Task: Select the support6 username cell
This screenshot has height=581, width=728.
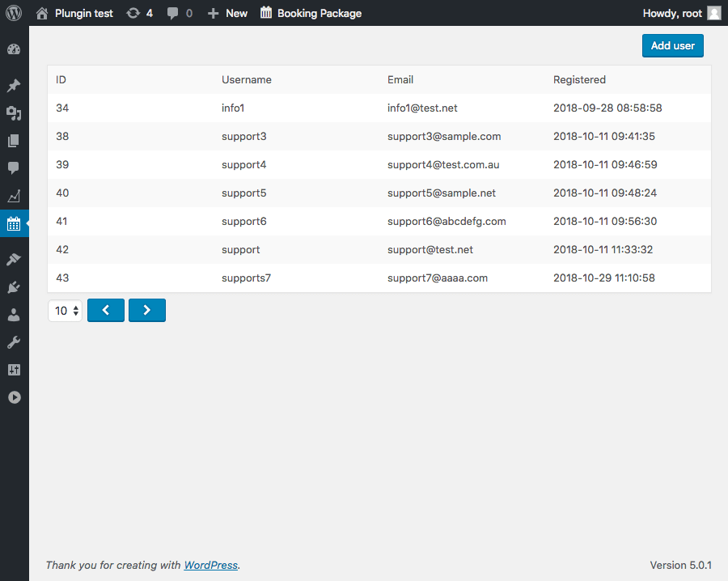Action: coord(243,222)
